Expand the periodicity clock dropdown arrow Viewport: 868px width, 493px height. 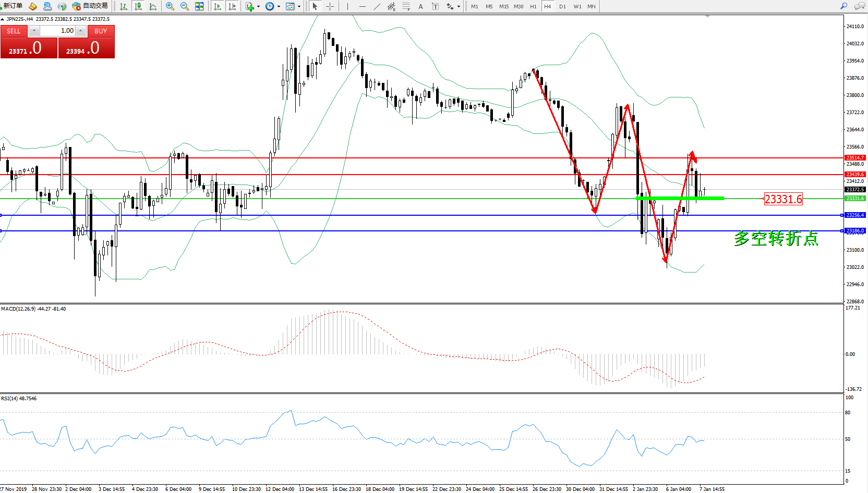279,7
